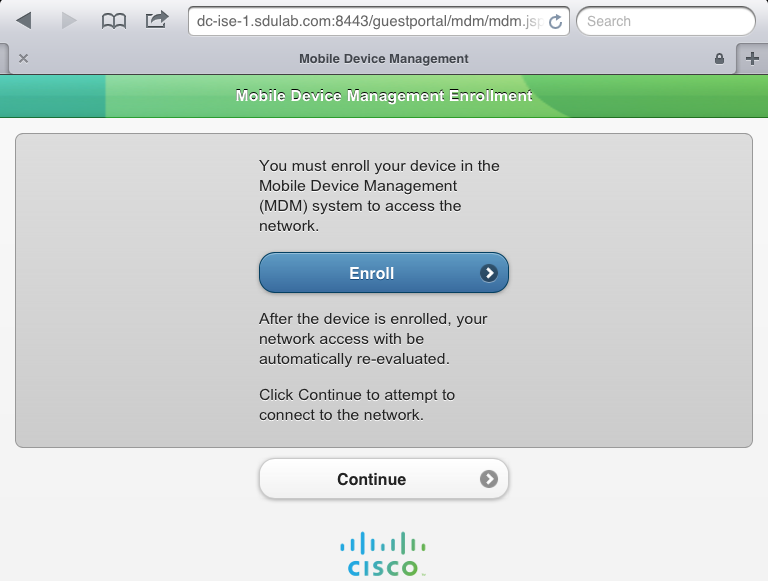Image resolution: width=768 pixels, height=581 pixels.
Task: Open the bookmarks book icon
Action: coord(114,21)
